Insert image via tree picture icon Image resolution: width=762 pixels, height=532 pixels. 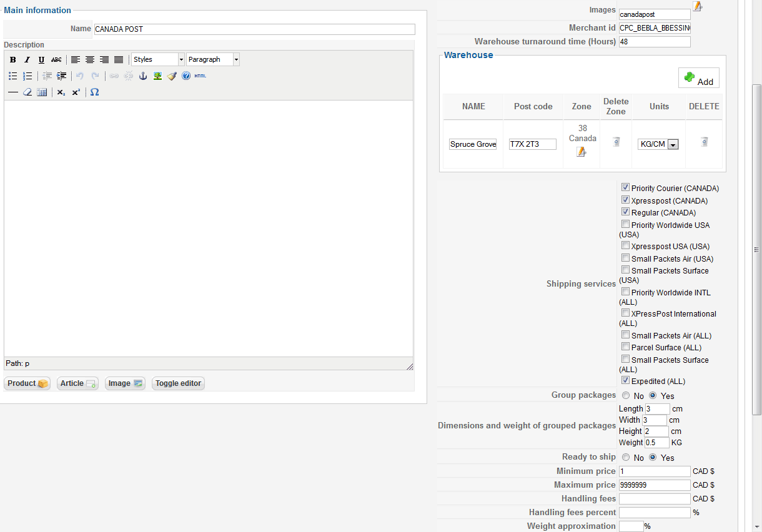pyautogui.click(x=157, y=76)
